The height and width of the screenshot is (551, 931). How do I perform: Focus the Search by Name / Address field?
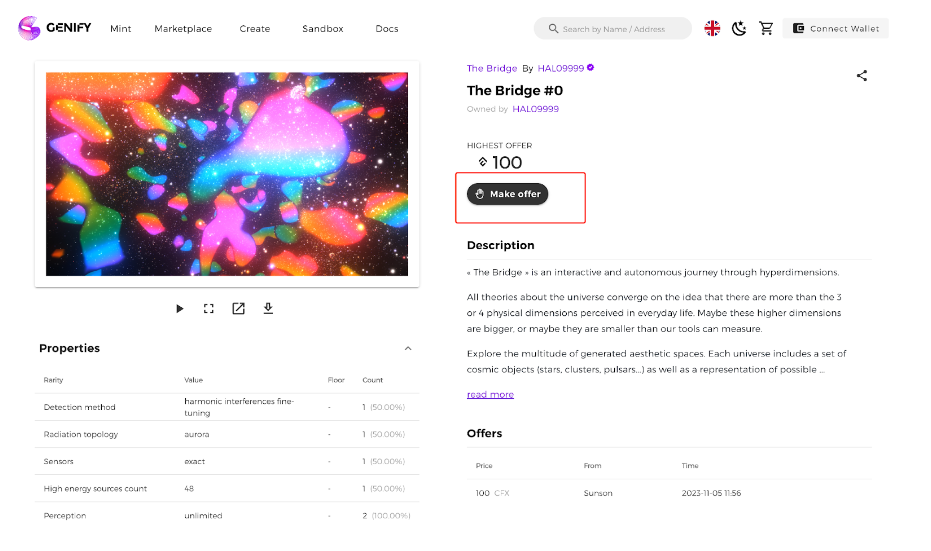coord(613,28)
